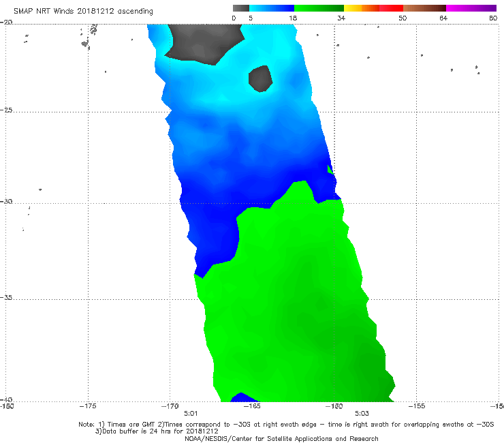This screenshot has height=443, width=504.
Task: Click the longitude label '-170'
Action: click(170, 406)
